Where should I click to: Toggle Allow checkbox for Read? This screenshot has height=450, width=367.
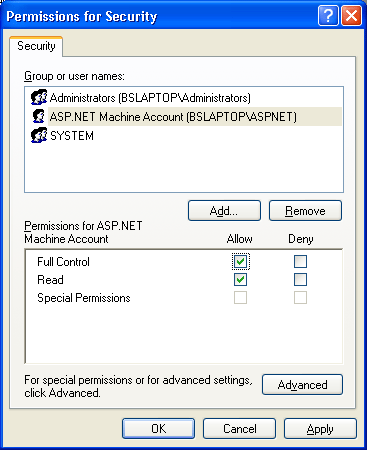point(241,280)
